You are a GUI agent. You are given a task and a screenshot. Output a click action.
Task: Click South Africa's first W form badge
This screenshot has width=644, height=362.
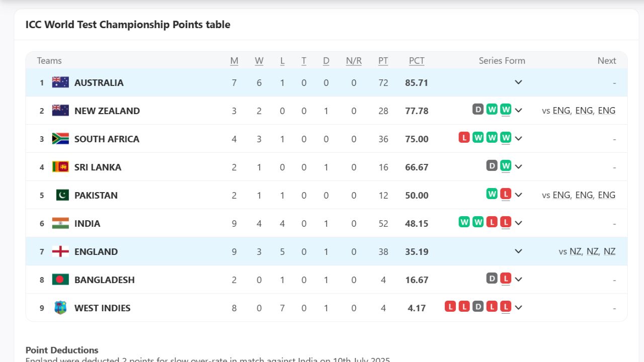[x=477, y=138]
